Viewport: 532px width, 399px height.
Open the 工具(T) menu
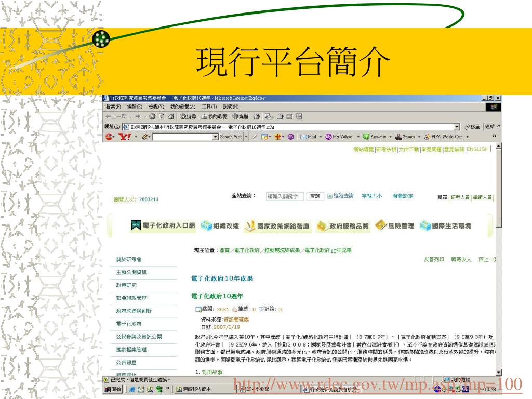click(209, 107)
